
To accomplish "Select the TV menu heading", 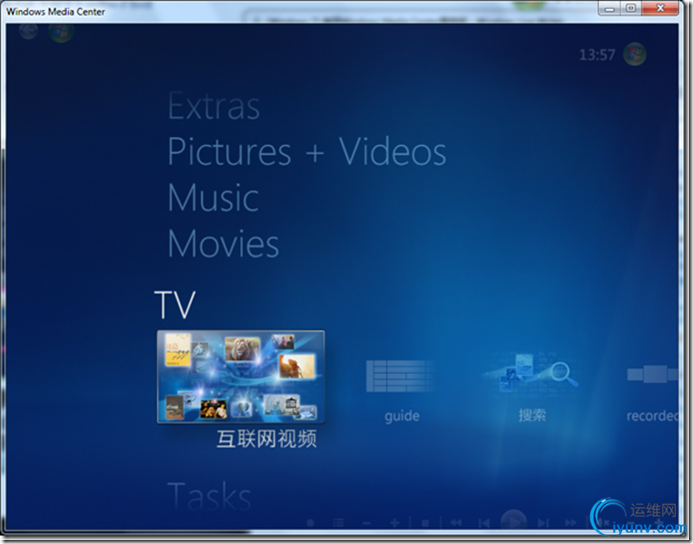I will click(x=175, y=304).
